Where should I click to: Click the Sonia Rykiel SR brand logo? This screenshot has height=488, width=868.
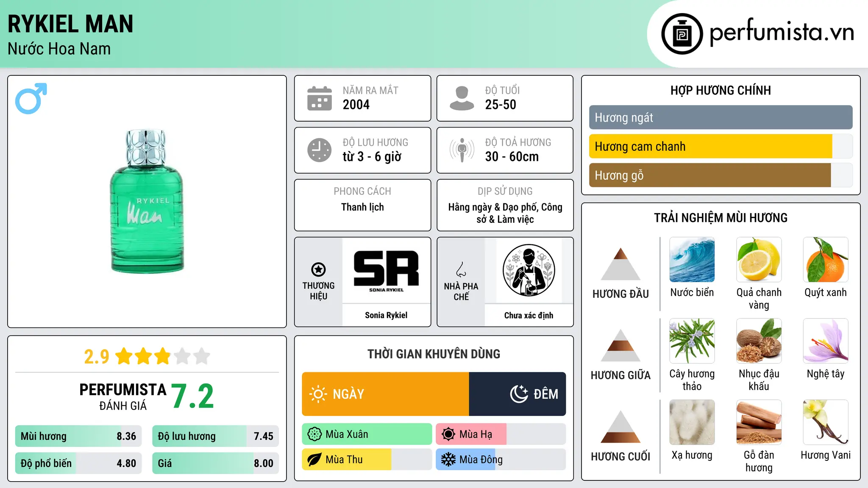point(386,271)
